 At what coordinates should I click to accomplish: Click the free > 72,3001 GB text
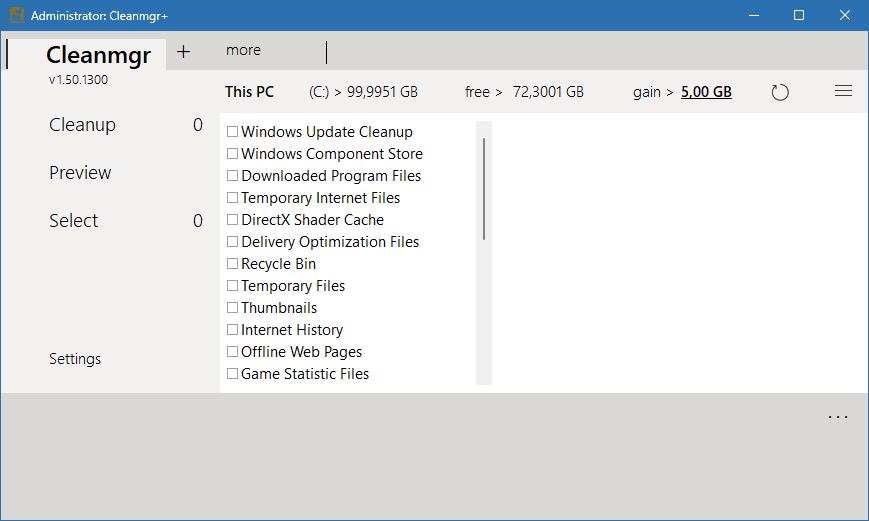click(524, 92)
